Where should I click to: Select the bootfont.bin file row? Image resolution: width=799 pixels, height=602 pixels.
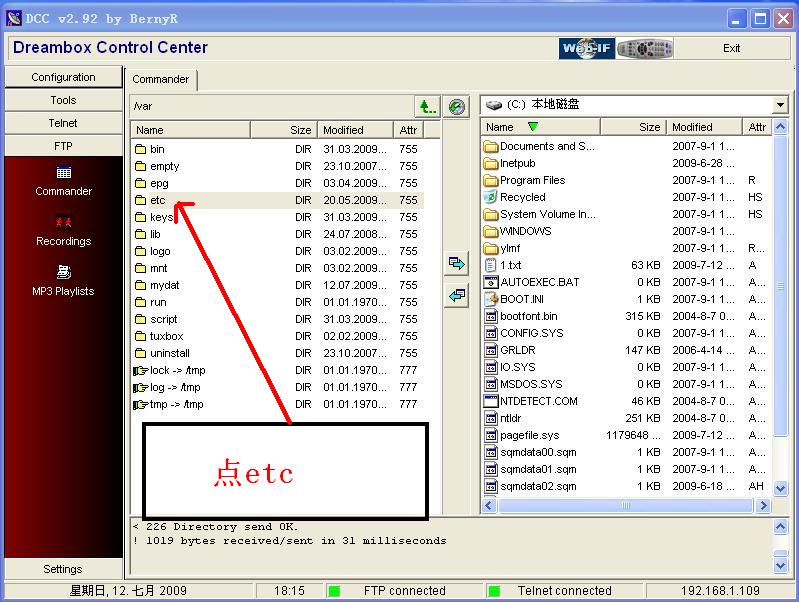[x=626, y=316]
